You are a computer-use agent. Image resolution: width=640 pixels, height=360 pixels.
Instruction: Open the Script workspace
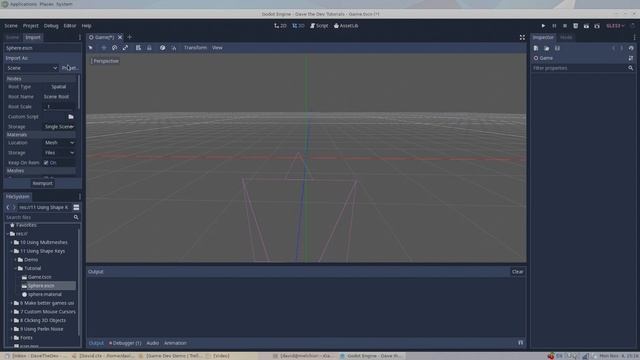pyautogui.click(x=319, y=26)
